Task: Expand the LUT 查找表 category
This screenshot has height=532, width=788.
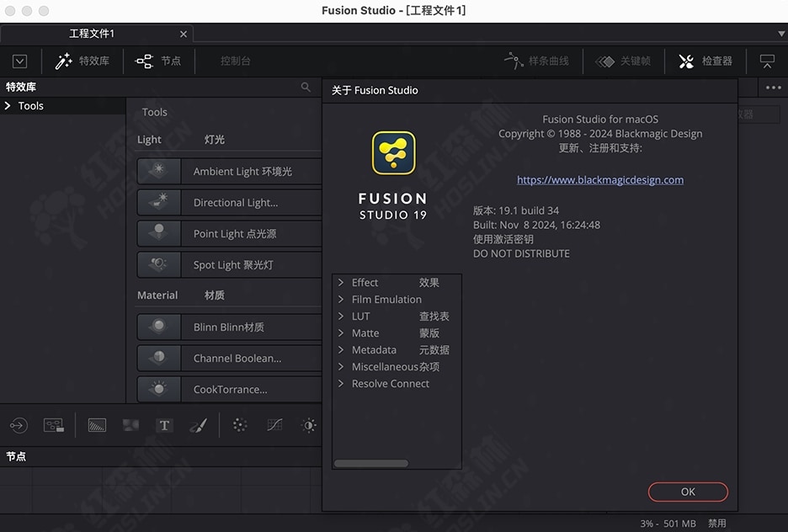Action: coord(341,316)
